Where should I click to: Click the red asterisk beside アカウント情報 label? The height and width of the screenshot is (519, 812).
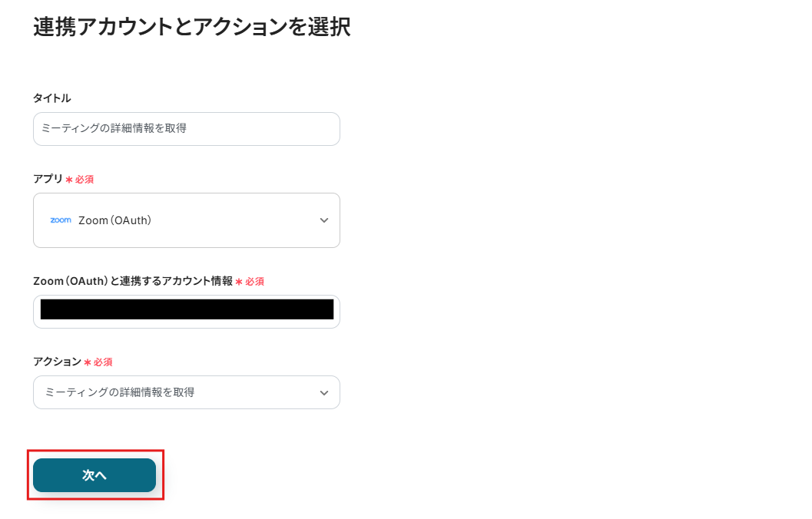point(239,282)
